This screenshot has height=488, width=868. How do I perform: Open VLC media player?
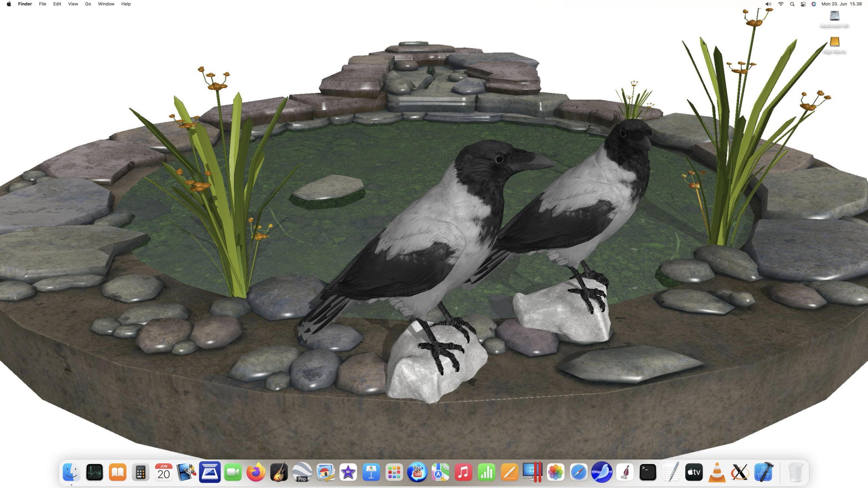tap(717, 472)
